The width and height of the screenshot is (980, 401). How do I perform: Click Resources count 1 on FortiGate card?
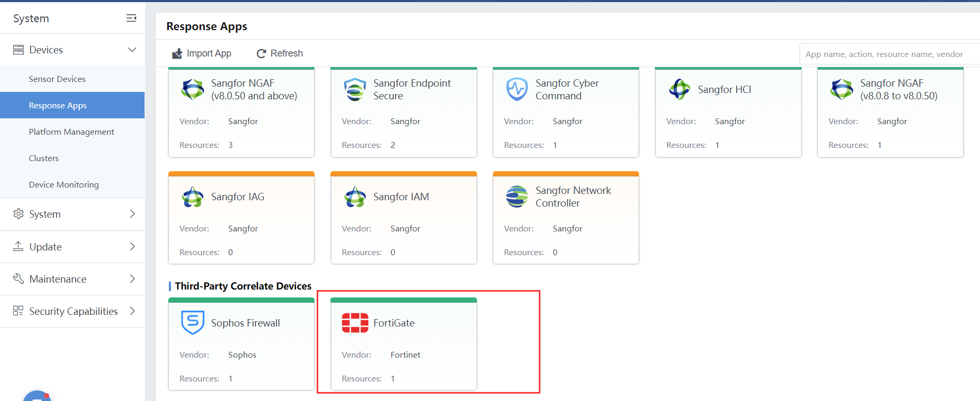(393, 378)
